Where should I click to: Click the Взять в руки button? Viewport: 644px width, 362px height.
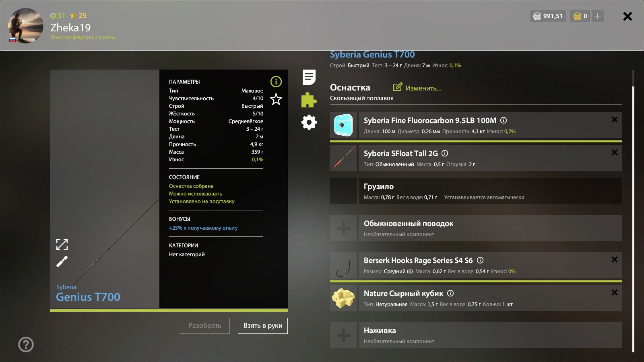tap(263, 326)
